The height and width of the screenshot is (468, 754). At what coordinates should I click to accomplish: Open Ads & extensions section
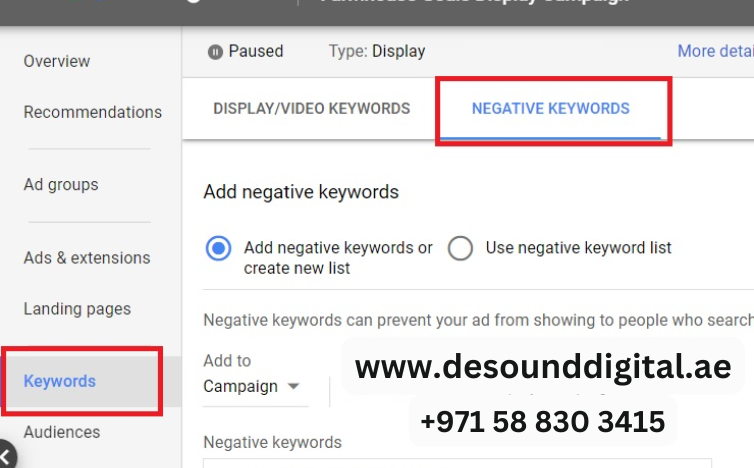tap(87, 258)
